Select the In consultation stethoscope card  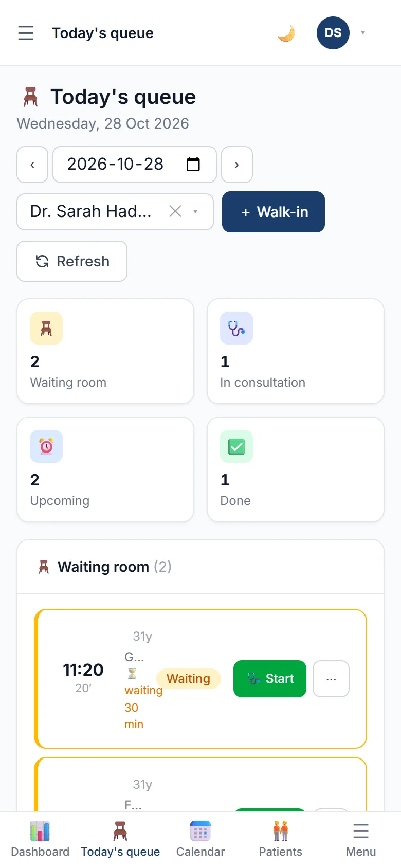coord(296,351)
